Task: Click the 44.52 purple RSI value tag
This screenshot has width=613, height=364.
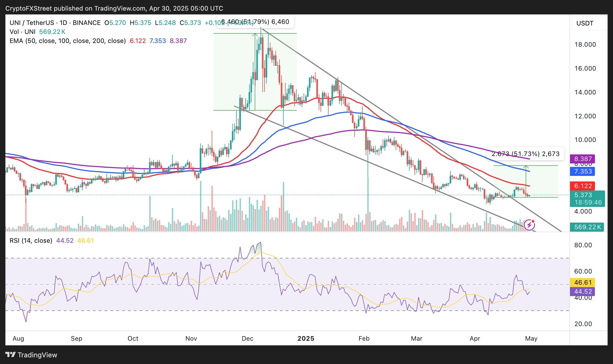Action: (x=583, y=292)
